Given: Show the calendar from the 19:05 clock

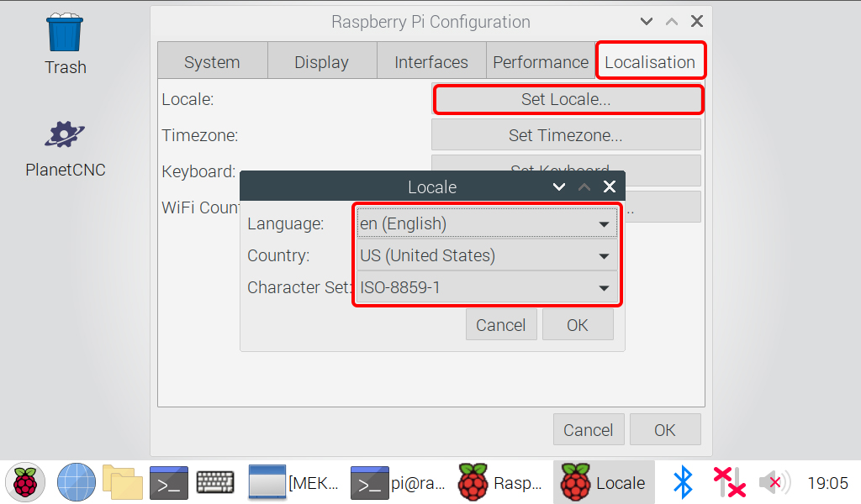Looking at the screenshot, I should point(827,483).
